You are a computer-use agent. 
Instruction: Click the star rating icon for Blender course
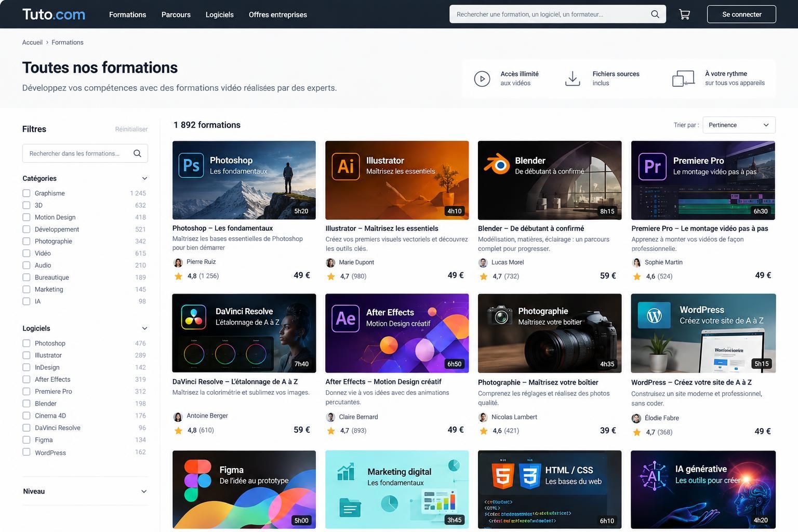click(484, 276)
